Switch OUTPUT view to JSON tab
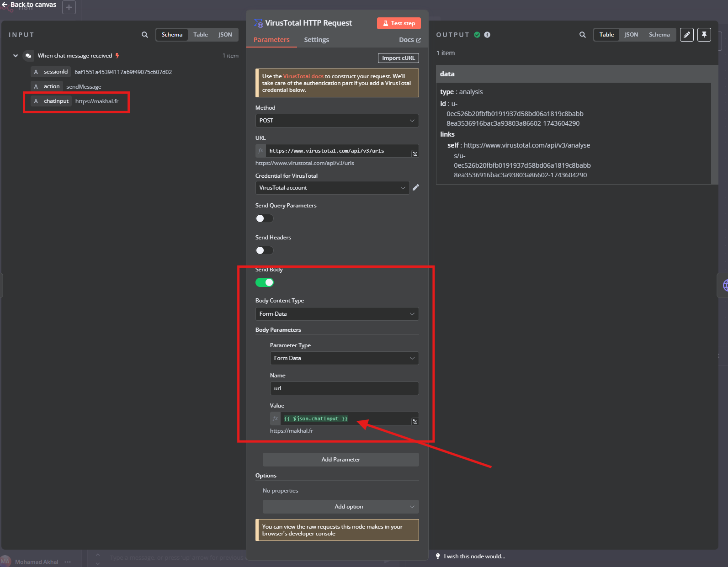 [x=631, y=35]
